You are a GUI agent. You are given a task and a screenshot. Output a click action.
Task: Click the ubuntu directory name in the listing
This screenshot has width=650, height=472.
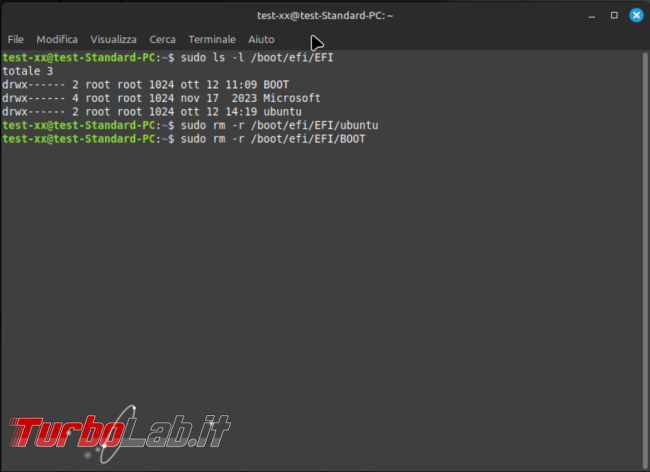283,112
